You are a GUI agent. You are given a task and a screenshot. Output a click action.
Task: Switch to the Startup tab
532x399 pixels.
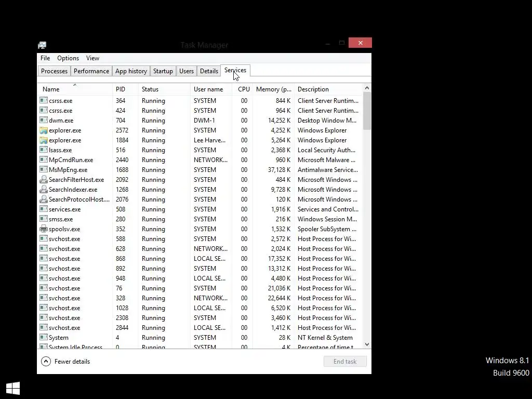point(163,71)
